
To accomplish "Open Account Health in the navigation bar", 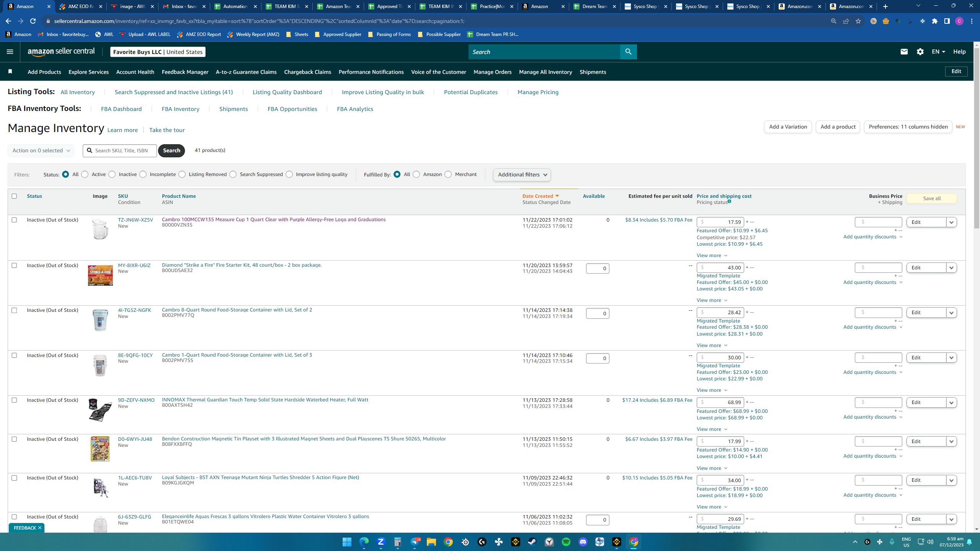I will [135, 72].
